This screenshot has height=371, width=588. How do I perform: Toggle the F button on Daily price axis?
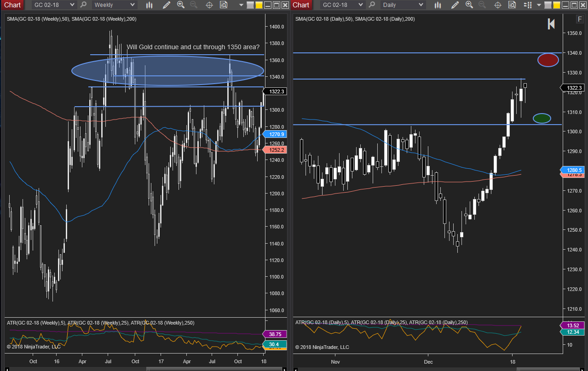click(x=580, y=19)
